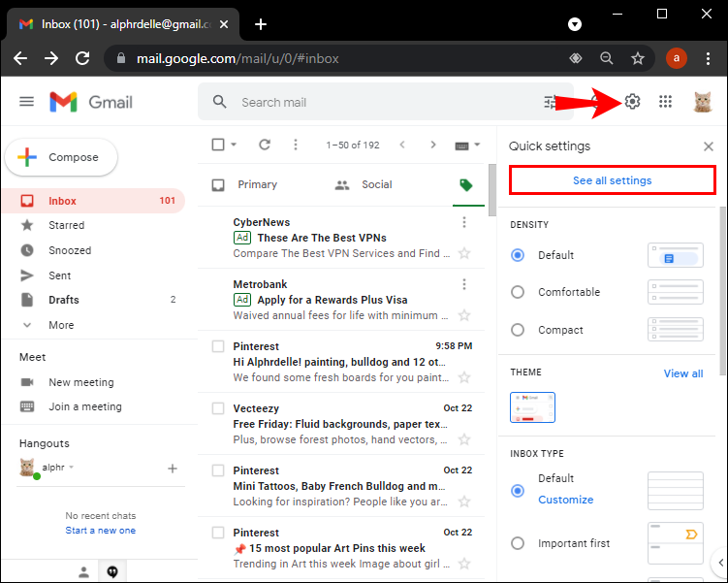Tick the Pinterest 9:58 PM email checkbox
This screenshot has height=583, width=728.
click(218, 346)
